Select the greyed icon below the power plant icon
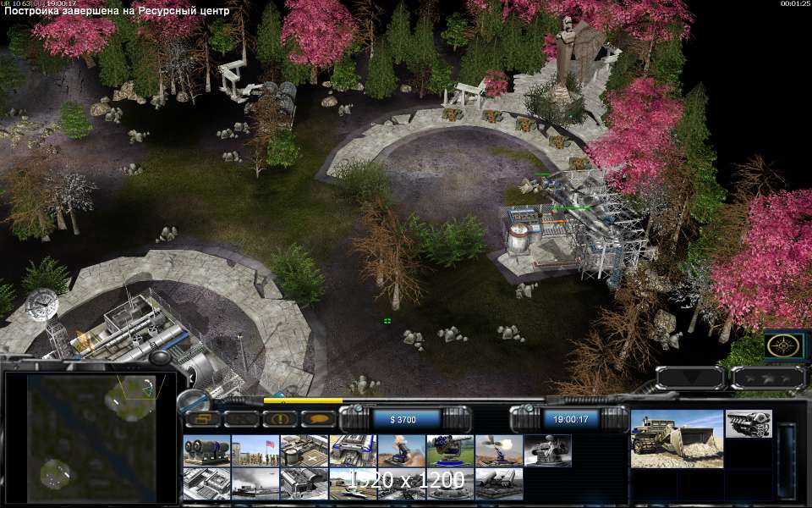 206,483
